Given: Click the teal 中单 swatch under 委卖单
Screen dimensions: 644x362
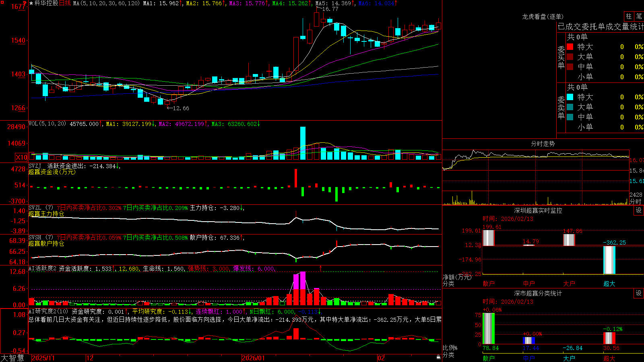Looking at the screenshot, I should [x=570, y=117].
